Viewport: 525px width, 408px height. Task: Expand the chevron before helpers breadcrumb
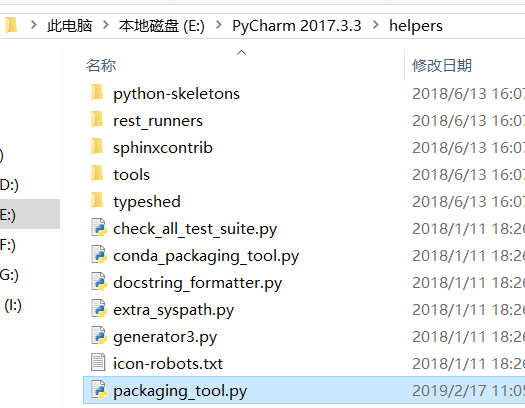tap(376, 25)
